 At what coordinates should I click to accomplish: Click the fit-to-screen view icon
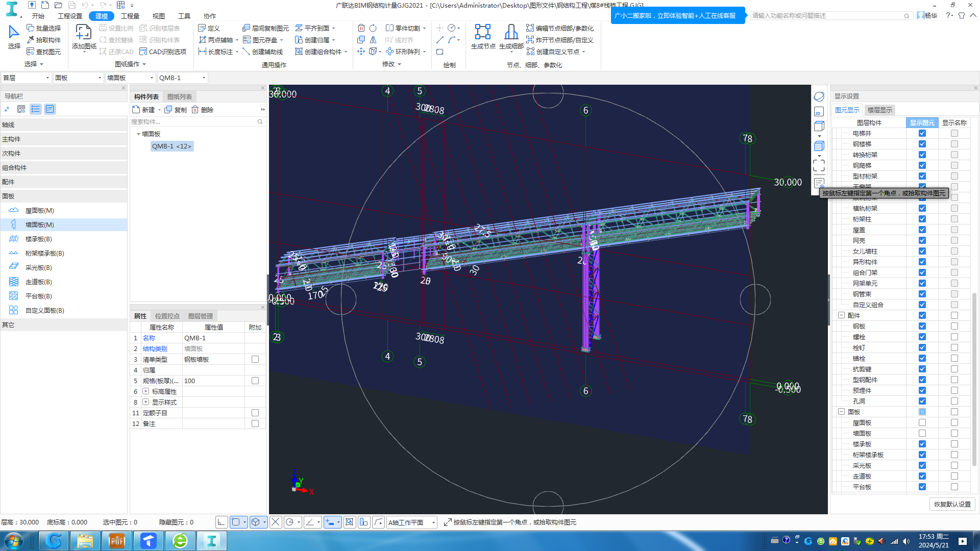coord(819,165)
